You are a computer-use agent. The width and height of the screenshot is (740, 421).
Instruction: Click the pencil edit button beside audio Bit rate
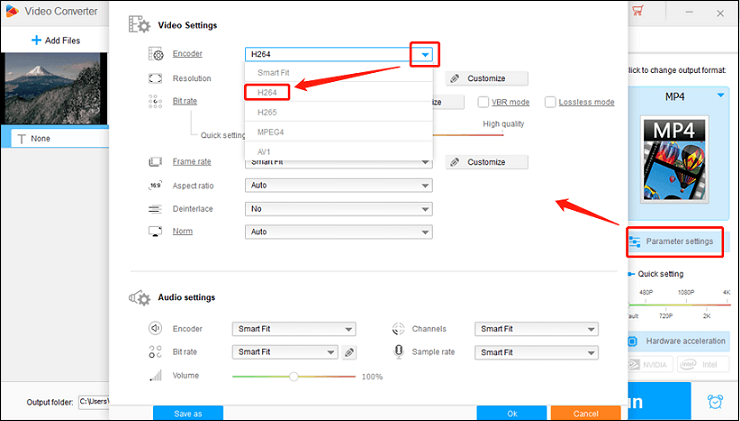point(349,352)
